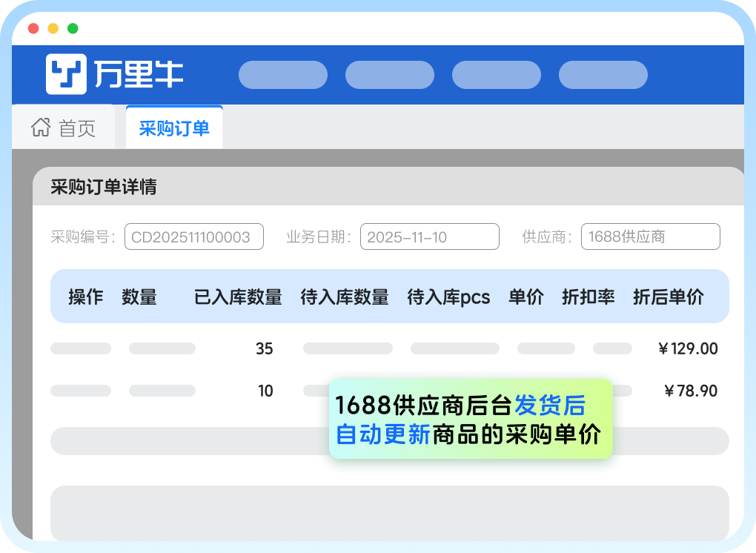Click the 采购编号 input field
Viewport: 756px width, 553px height.
coord(193,237)
